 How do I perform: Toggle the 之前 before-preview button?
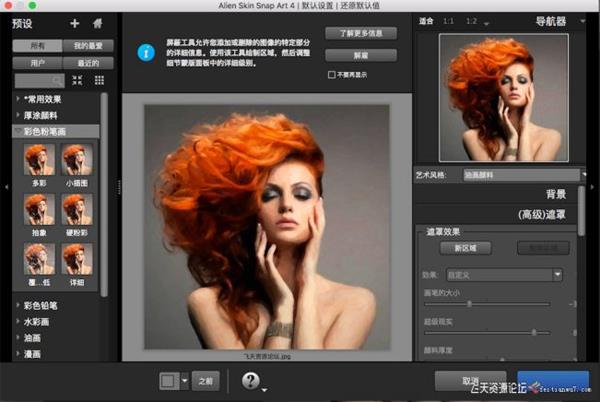point(204,381)
